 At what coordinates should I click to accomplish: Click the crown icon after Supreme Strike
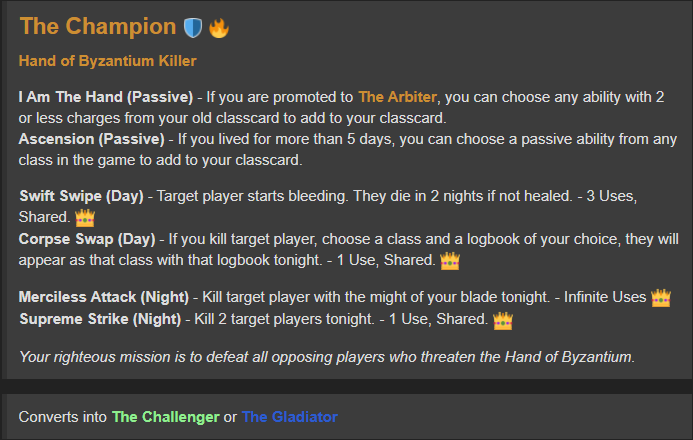coord(503,320)
